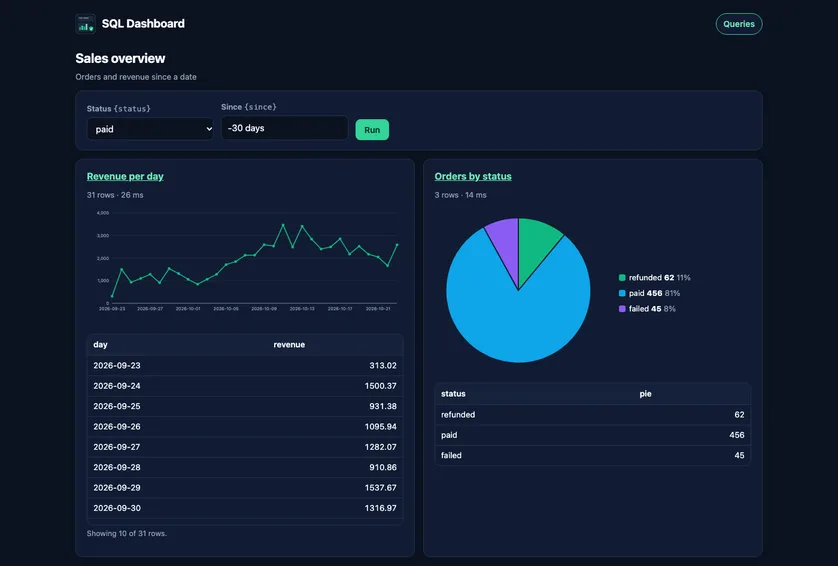This screenshot has width=838, height=566.
Task: Click the paid 456 81% legend label
Action: pos(654,293)
